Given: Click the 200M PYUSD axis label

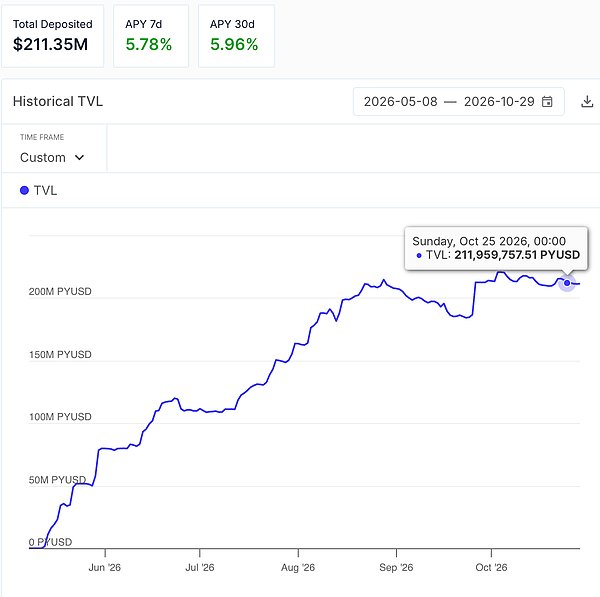Looking at the screenshot, I should click(60, 292).
